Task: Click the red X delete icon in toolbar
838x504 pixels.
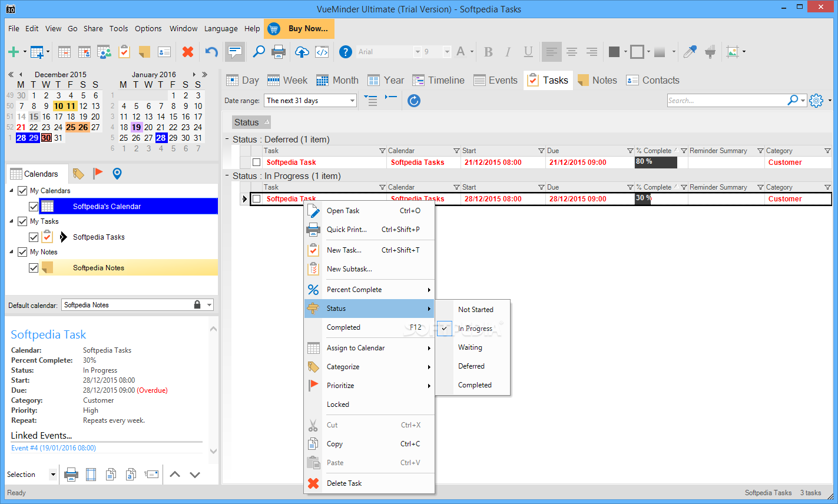Action: (188, 52)
